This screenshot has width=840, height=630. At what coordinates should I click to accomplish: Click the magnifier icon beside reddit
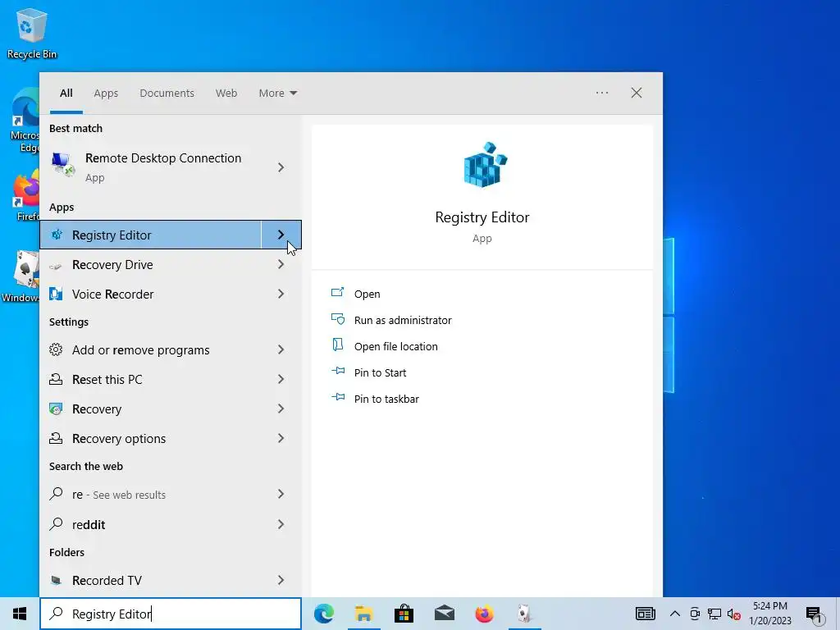pyautogui.click(x=56, y=524)
